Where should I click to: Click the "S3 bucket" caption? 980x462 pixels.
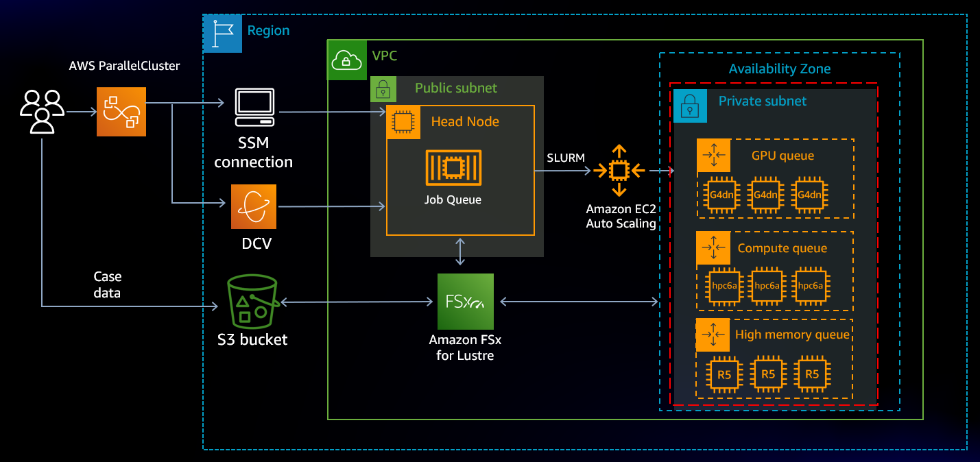click(252, 340)
